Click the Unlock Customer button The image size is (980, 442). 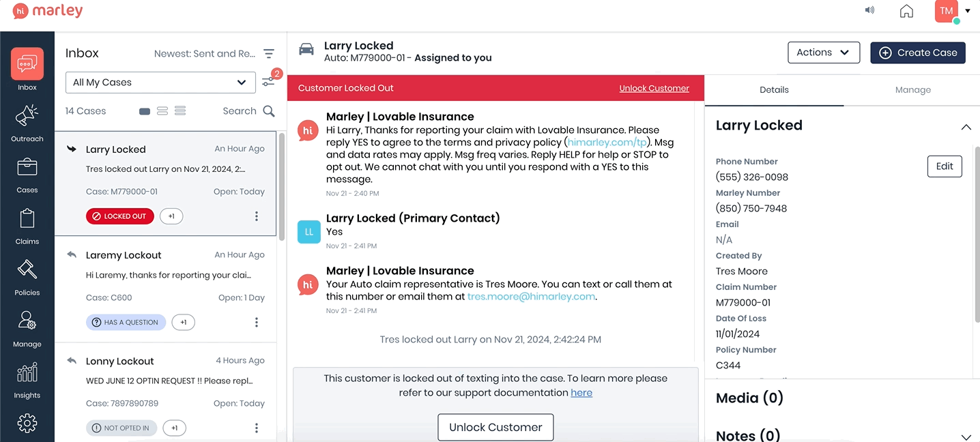coord(495,427)
